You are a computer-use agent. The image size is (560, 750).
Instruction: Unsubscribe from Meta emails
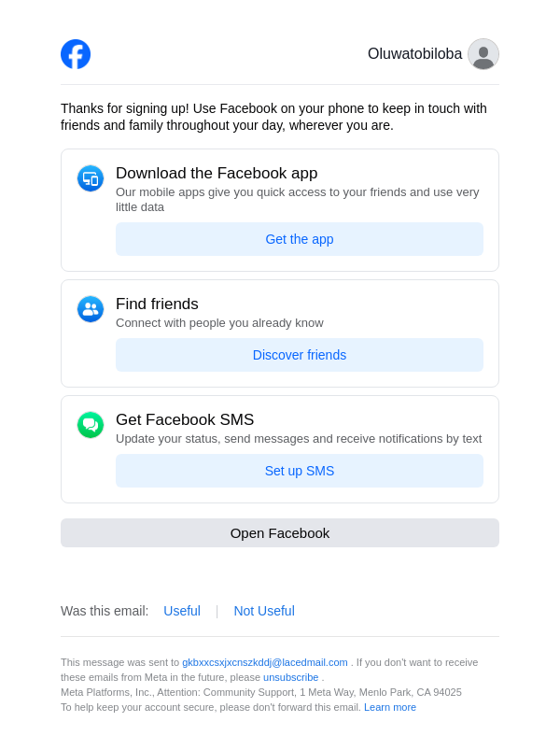[x=290, y=677]
